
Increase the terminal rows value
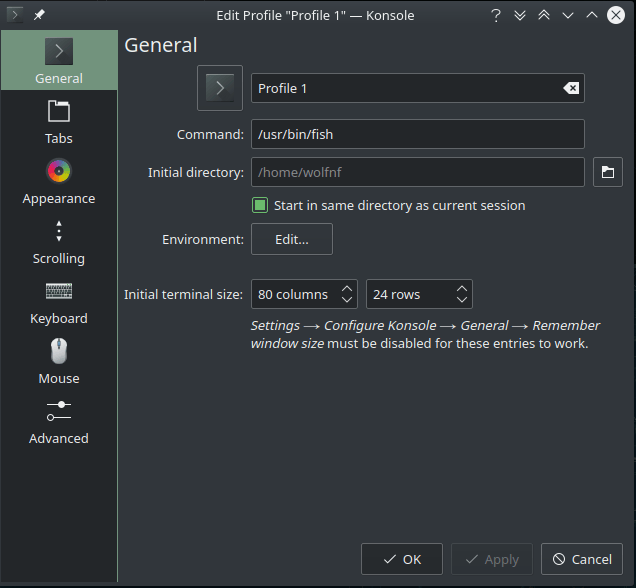pos(462,289)
